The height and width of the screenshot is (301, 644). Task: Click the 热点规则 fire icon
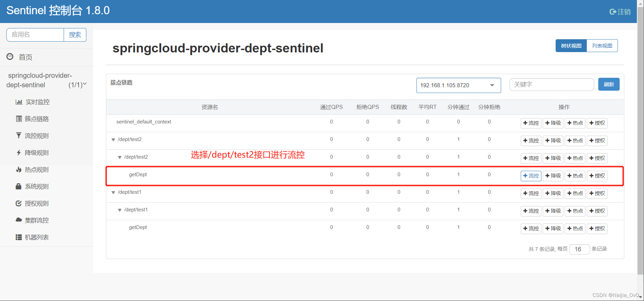19,169
